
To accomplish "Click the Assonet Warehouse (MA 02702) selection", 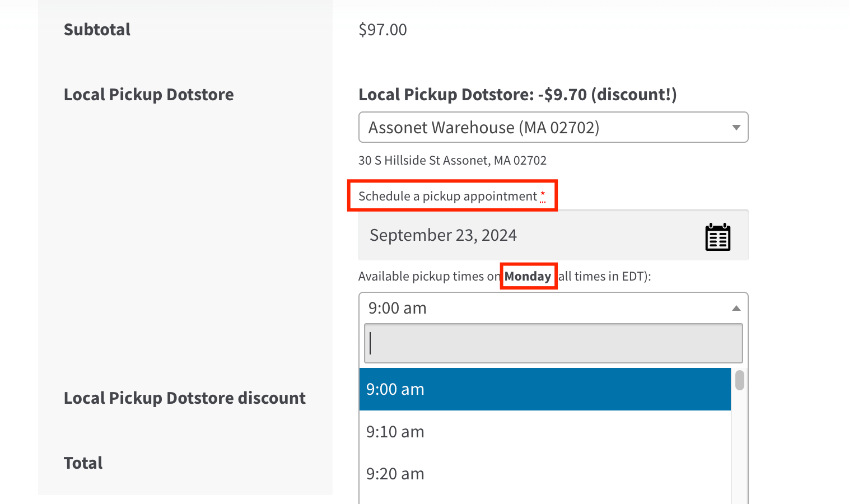I will (484, 128).
